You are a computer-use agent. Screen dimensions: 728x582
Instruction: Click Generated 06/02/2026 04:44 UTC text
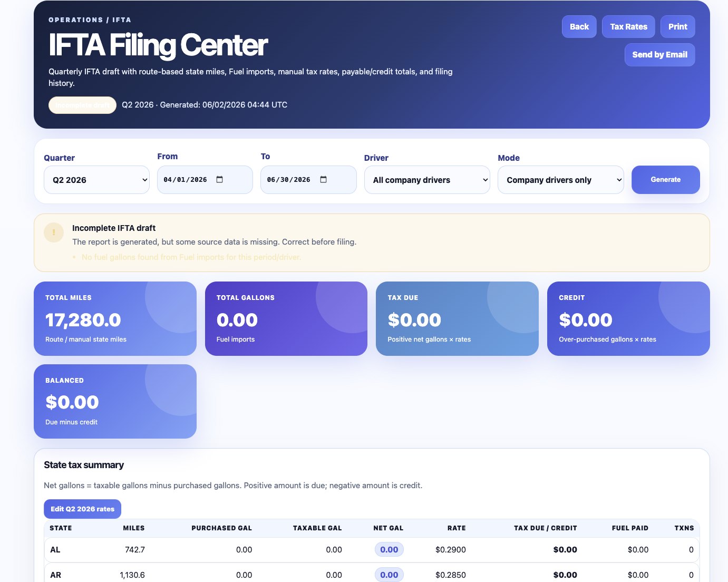point(224,104)
